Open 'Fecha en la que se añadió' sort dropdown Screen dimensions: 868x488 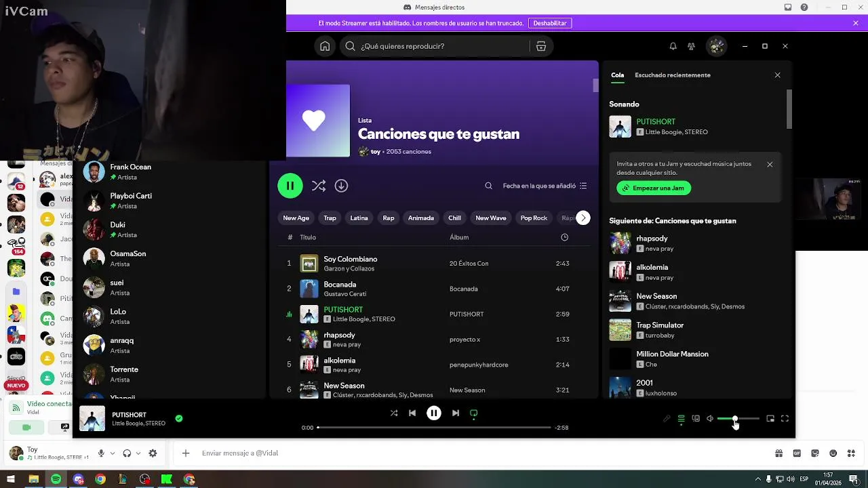coord(545,186)
